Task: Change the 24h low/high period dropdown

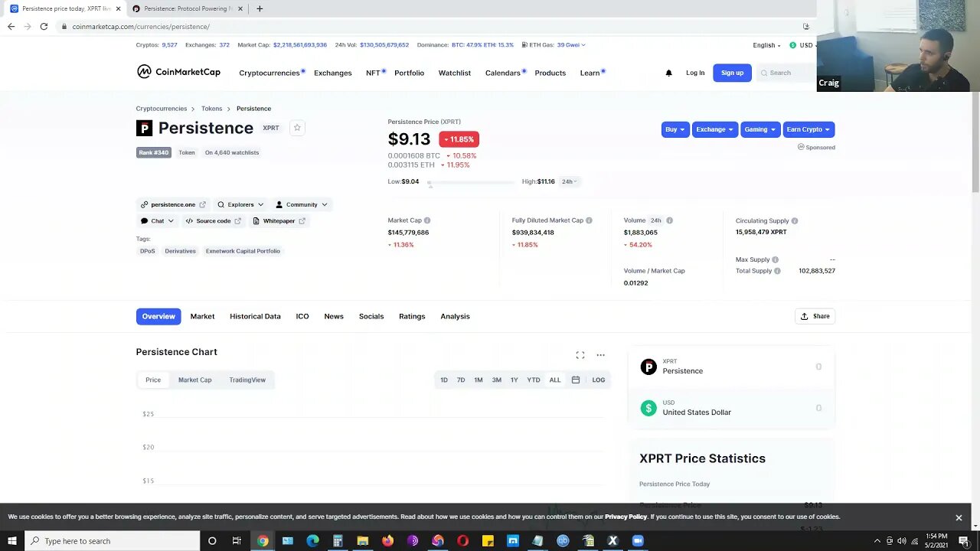Action: [570, 181]
